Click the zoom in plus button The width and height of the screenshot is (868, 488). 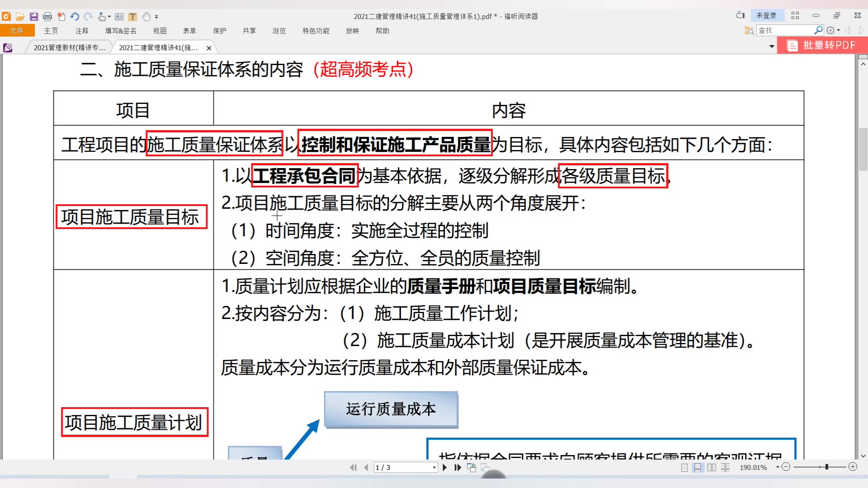853,467
